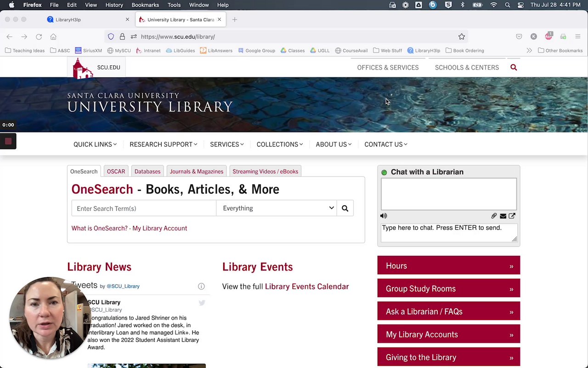Click the Twitter bird icon on tweet

coord(202,303)
